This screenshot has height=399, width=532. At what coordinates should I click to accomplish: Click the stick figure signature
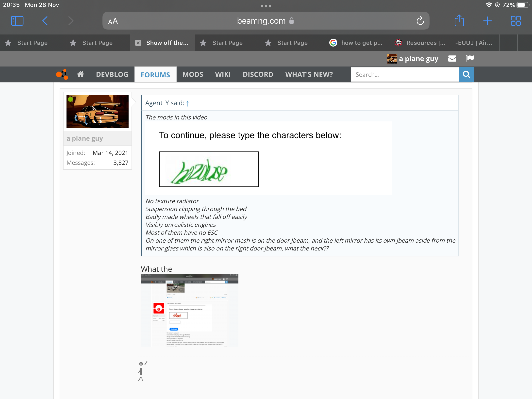coord(143,371)
